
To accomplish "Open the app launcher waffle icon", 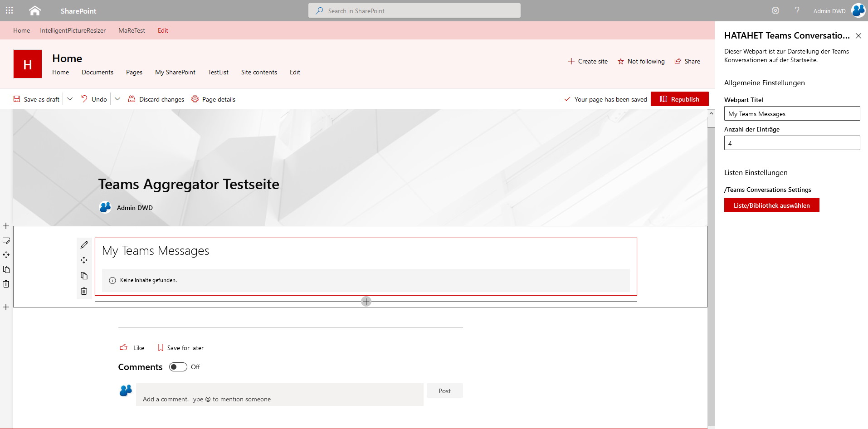I will [9, 10].
